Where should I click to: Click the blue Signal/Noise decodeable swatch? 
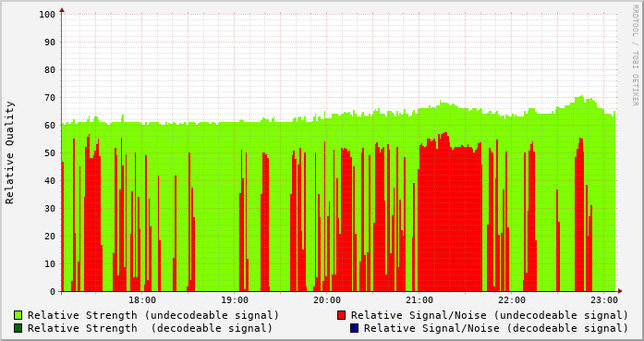coord(355,328)
